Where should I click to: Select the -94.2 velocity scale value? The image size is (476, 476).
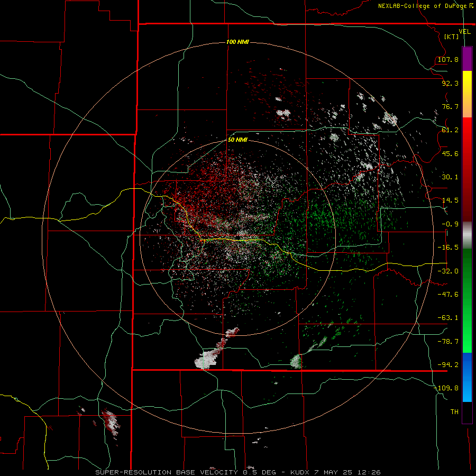pos(448,365)
